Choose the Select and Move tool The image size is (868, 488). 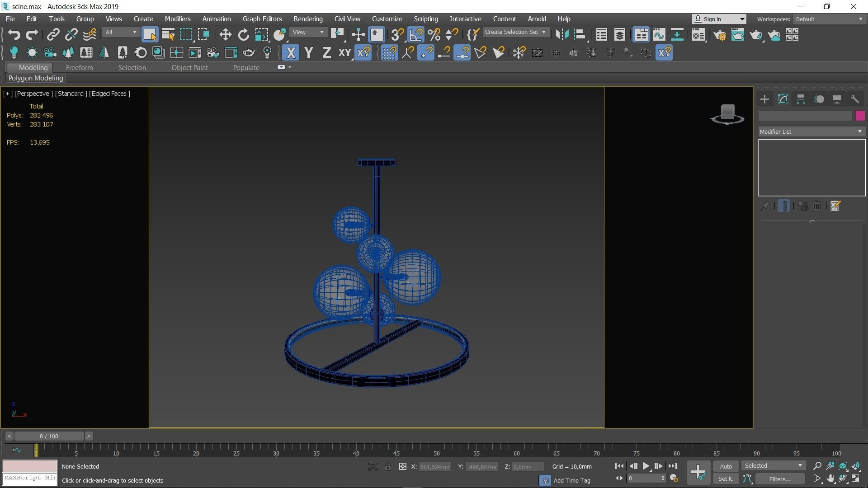pos(225,35)
